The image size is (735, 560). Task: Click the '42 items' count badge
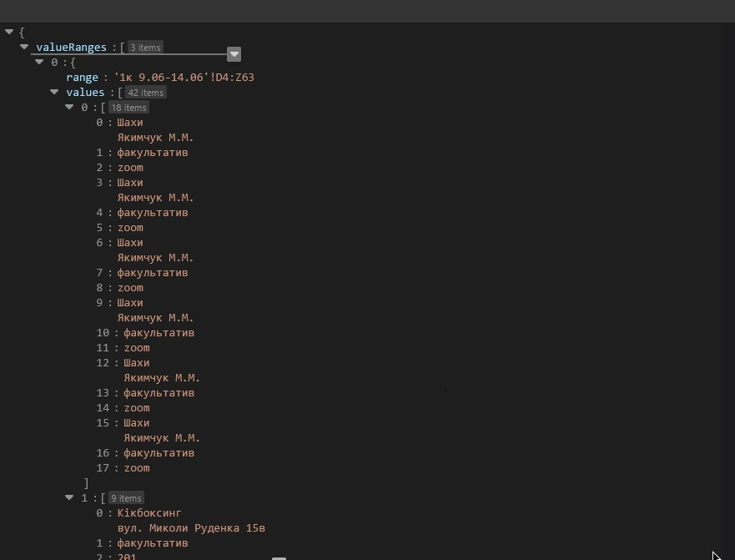(x=144, y=92)
